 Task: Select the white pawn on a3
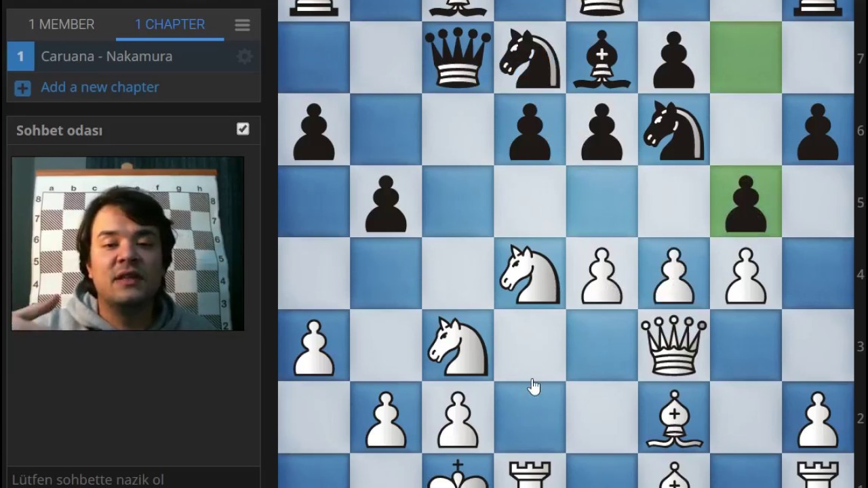click(314, 346)
